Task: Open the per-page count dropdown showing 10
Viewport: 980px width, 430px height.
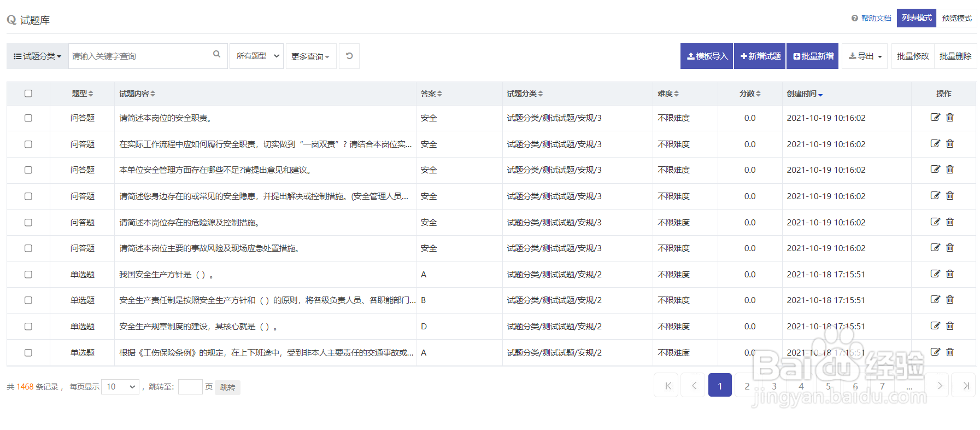Action: 120,387
